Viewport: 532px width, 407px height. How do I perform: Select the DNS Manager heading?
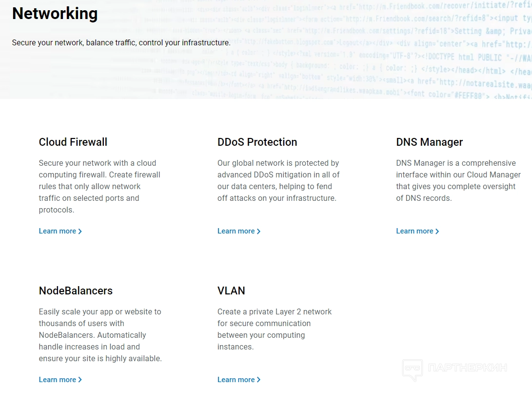click(x=429, y=142)
